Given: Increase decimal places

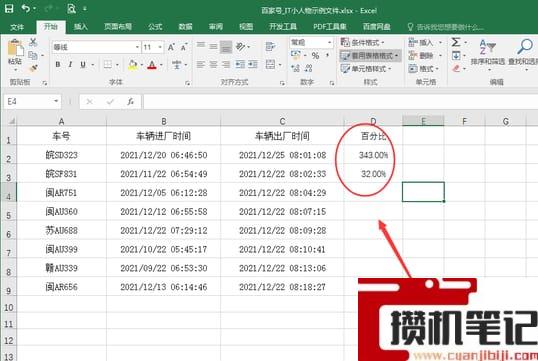Looking at the screenshot, I should tap(295, 68).
